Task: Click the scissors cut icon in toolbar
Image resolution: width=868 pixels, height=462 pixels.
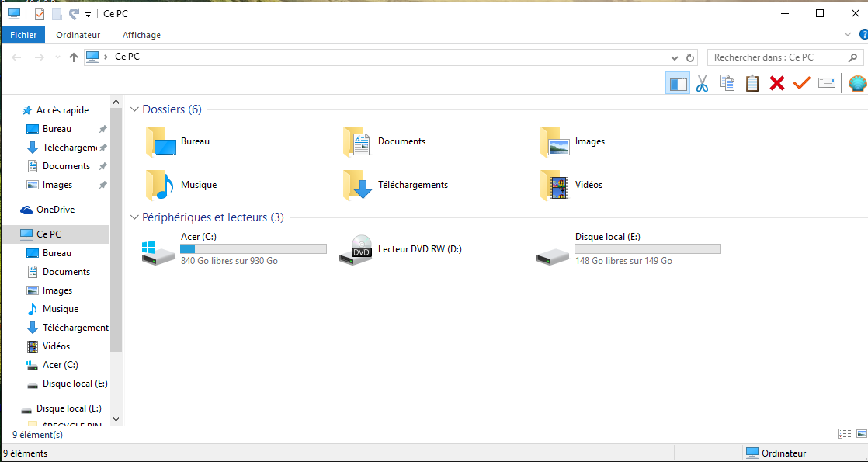Action: point(703,84)
